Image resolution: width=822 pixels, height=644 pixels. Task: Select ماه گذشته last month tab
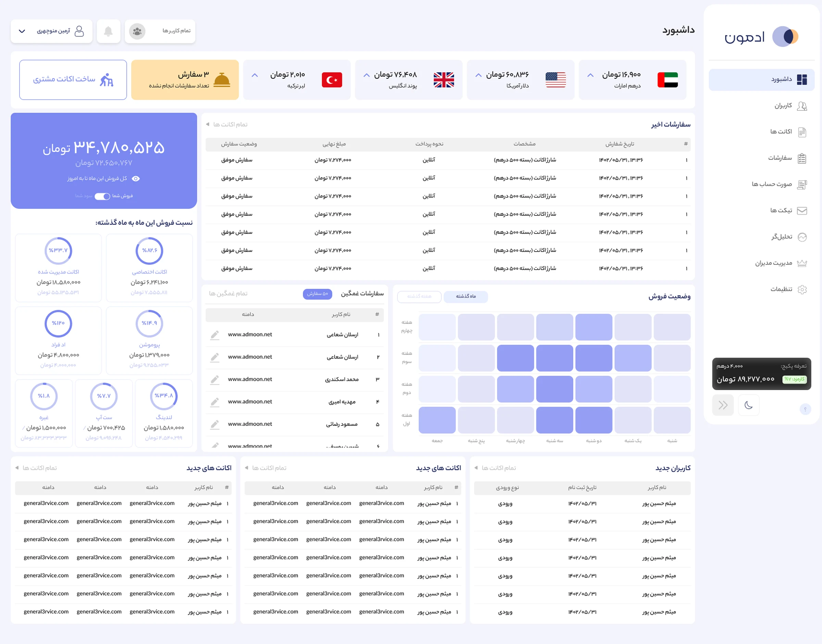tap(465, 296)
